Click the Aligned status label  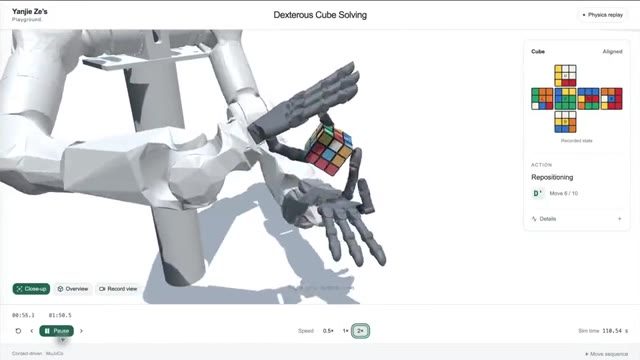click(x=612, y=51)
